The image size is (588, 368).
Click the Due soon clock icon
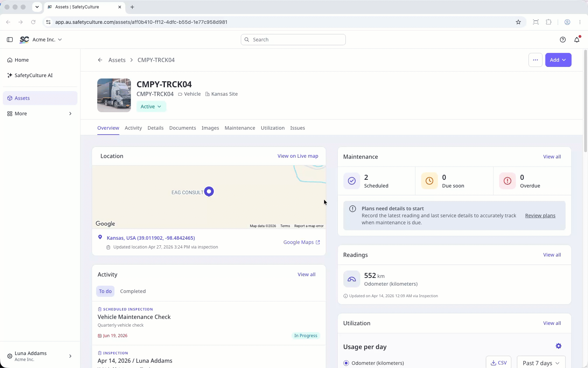(429, 181)
